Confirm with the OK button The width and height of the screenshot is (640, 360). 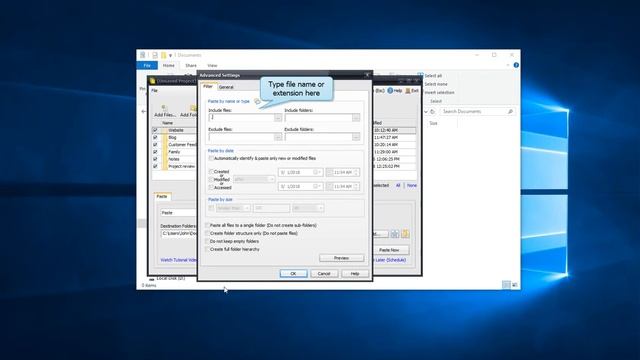pos(293,273)
